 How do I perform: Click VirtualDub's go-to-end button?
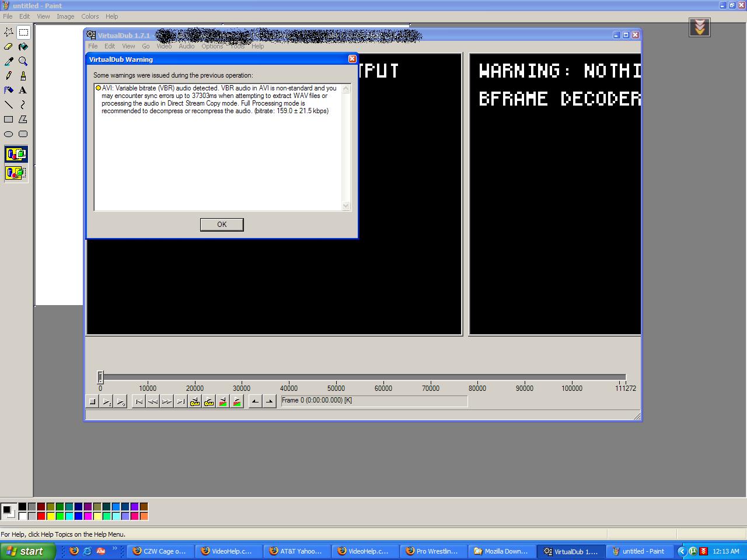point(181,401)
